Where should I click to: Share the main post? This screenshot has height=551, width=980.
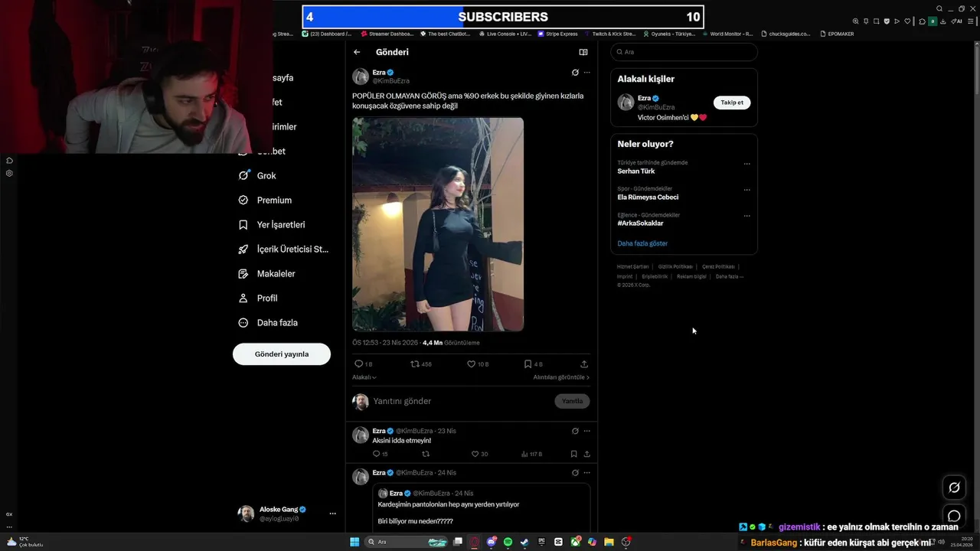tap(585, 364)
